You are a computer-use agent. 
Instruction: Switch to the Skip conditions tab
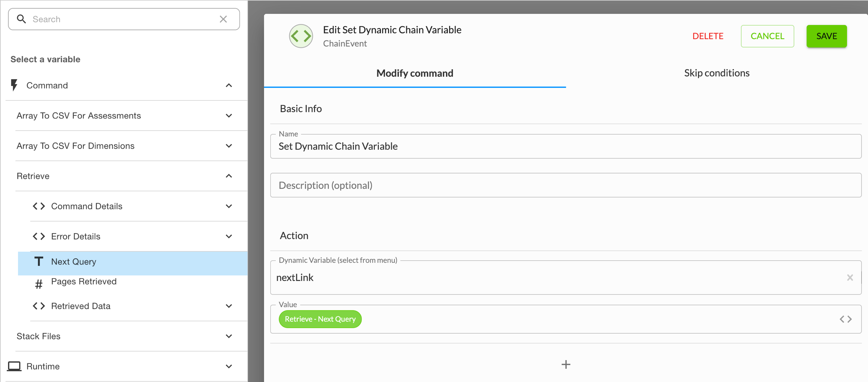point(717,73)
